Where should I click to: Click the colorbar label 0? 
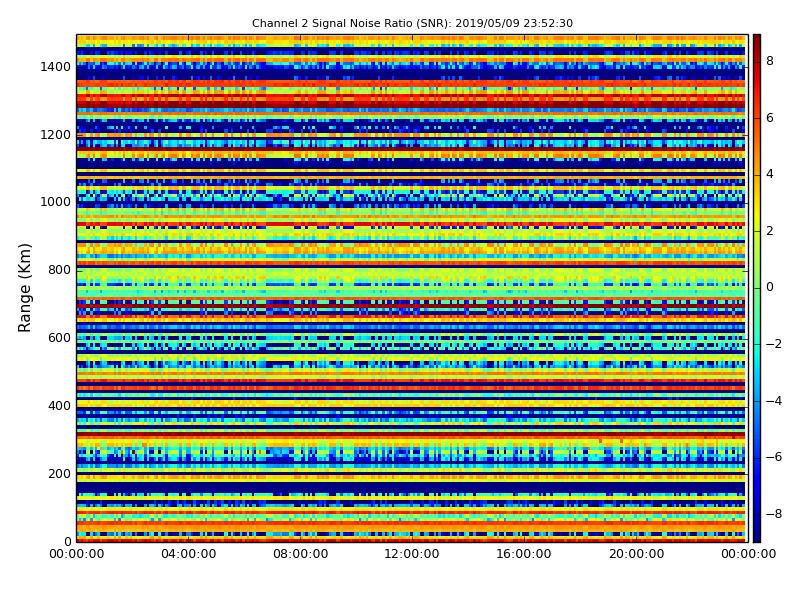[770, 287]
